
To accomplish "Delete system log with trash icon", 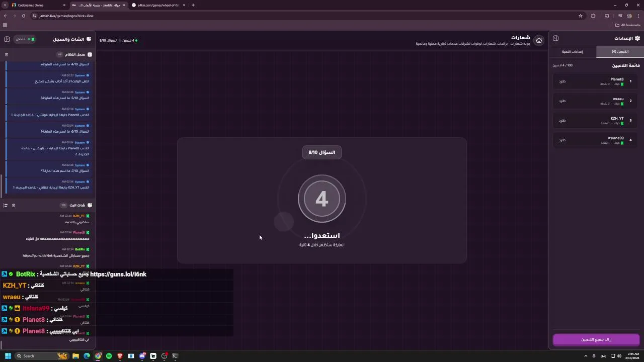I will point(7,54).
